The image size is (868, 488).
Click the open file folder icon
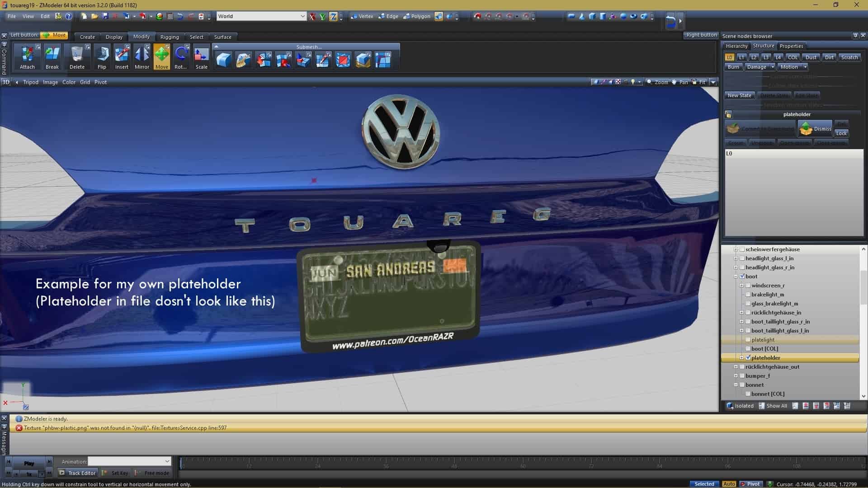[94, 16]
